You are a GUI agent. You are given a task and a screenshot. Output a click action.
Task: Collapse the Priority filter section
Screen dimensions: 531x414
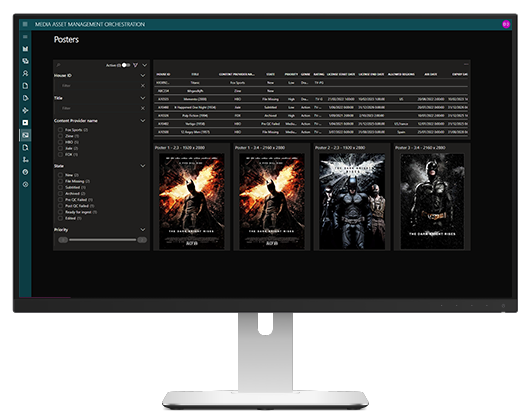tap(143, 230)
